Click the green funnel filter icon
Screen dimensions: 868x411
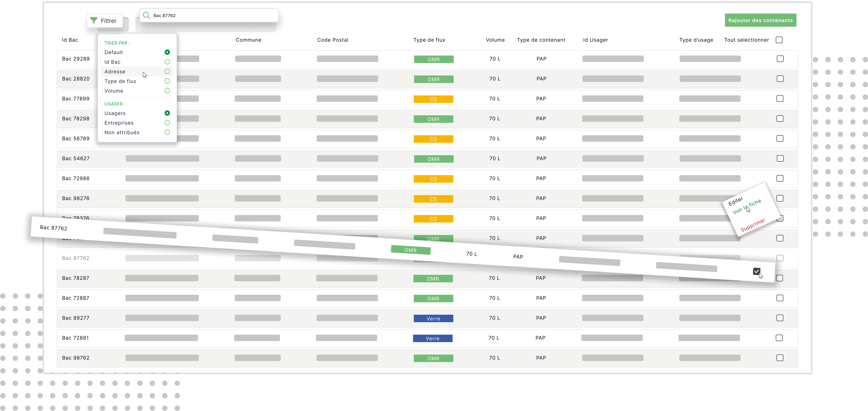(x=94, y=20)
